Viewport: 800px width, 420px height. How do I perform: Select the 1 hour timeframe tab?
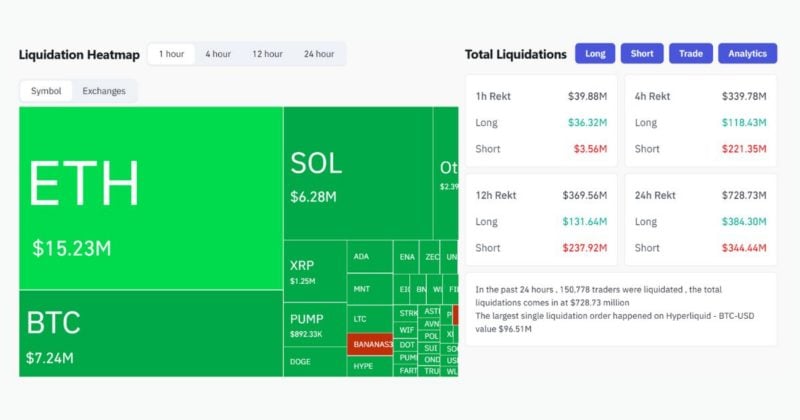click(x=171, y=54)
